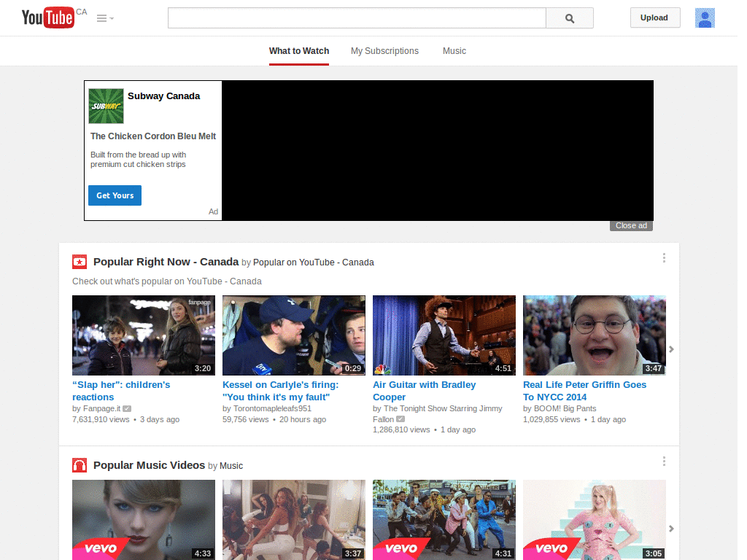Open Air Guitar with Bradley Cooper thumbnail

(x=444, y=335)
